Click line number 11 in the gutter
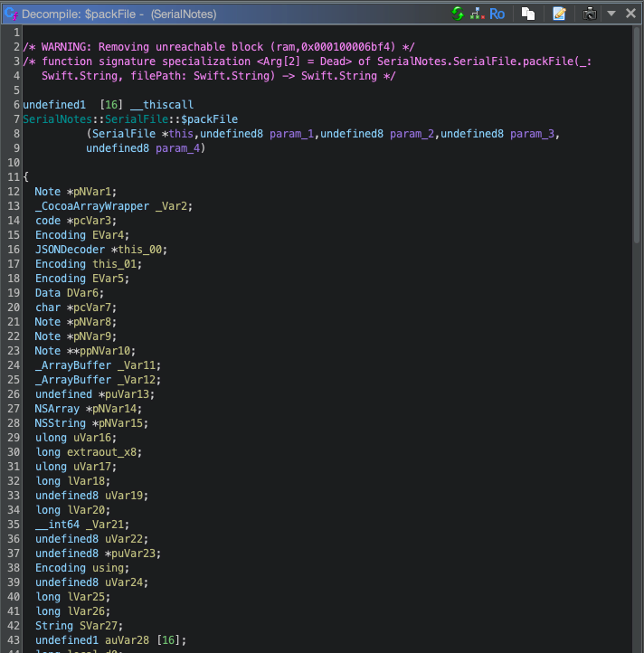The width and height of the screenshot is (644, 653). point(13,177)
